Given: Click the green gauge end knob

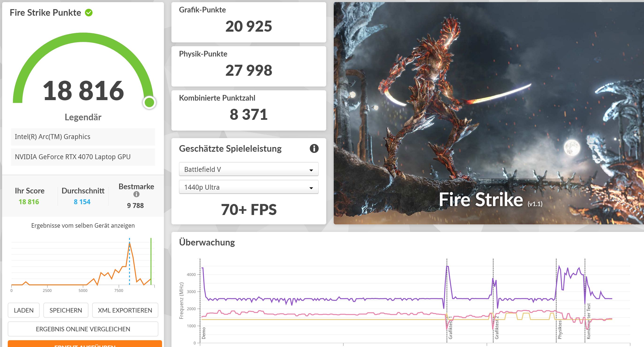Looking at the screenshot, I should [149, 102].
